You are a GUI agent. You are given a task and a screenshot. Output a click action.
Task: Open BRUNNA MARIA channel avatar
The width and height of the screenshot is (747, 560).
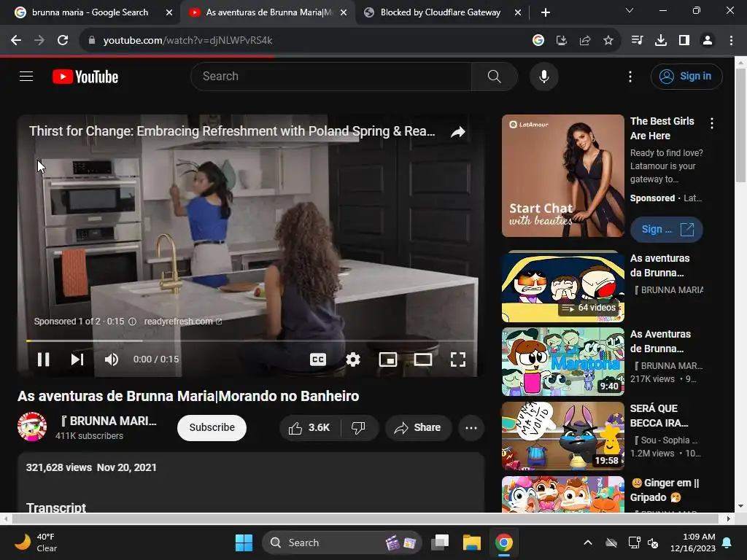tap(32, 427)
